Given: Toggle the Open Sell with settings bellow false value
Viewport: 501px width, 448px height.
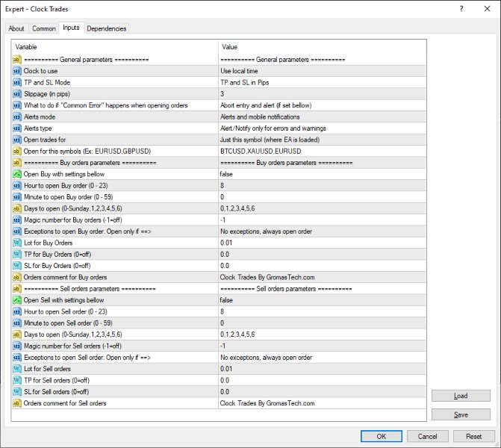Looking at the screenshot, I should 322,300.
